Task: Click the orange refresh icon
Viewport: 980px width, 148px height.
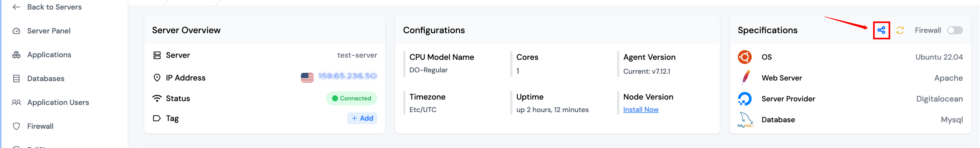Action: 900,30
